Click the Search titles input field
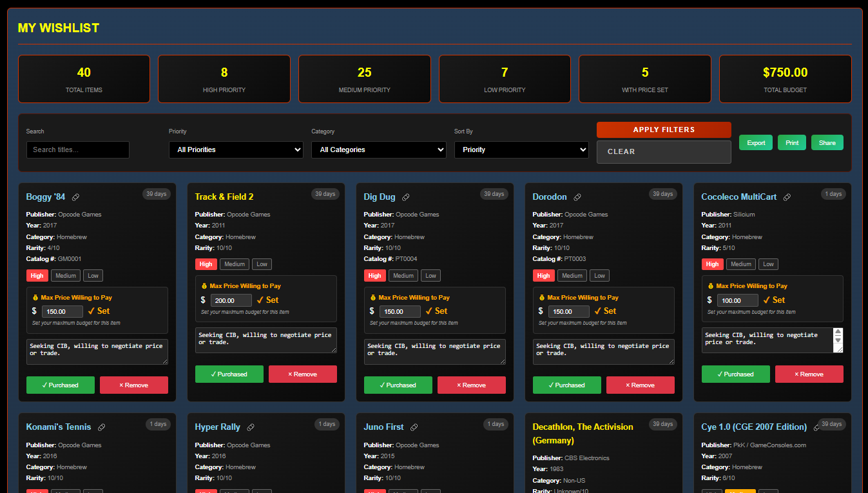Viewport: 868px width, 493px height. coord(78,150)
